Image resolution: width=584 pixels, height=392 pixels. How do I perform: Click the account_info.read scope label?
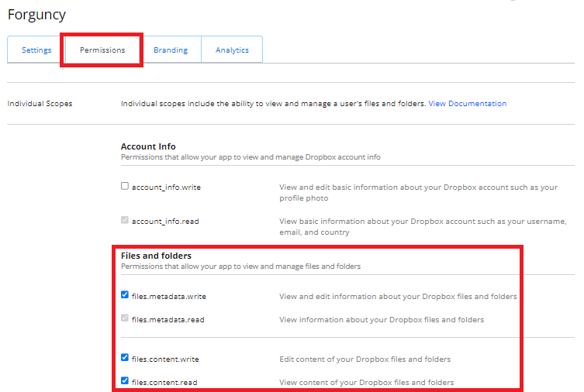165,222
